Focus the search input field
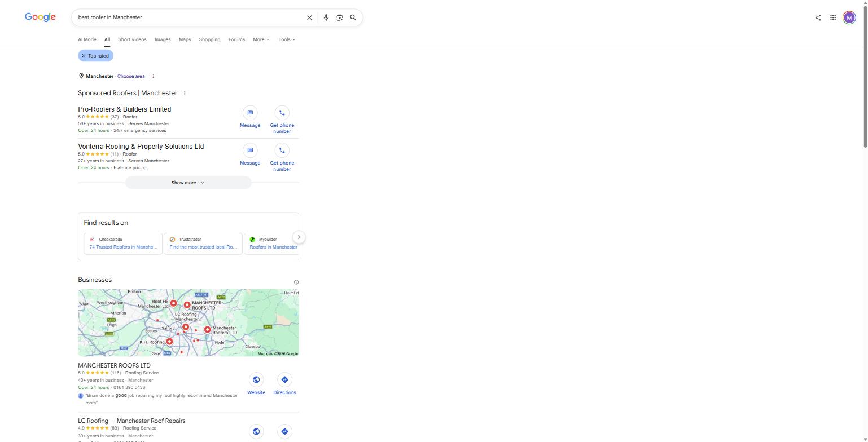Image resolution: width=868 pixels, height=442 pixels. [190, 17]
